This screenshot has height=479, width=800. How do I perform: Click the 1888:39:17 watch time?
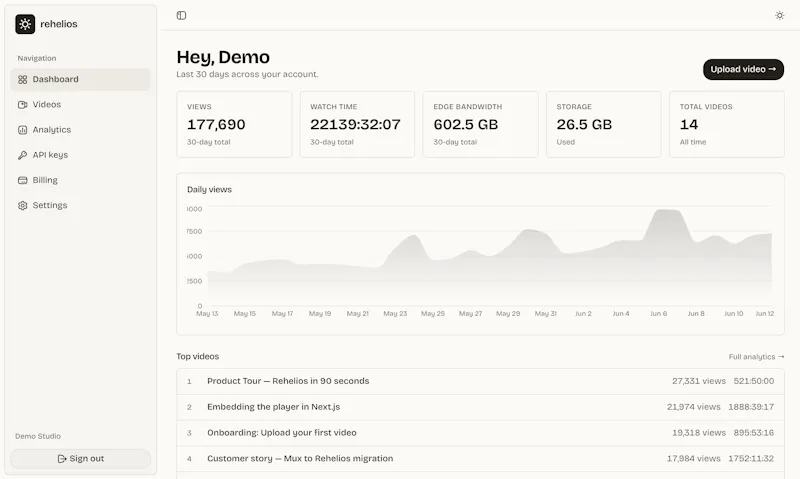(x=751, y=407)
